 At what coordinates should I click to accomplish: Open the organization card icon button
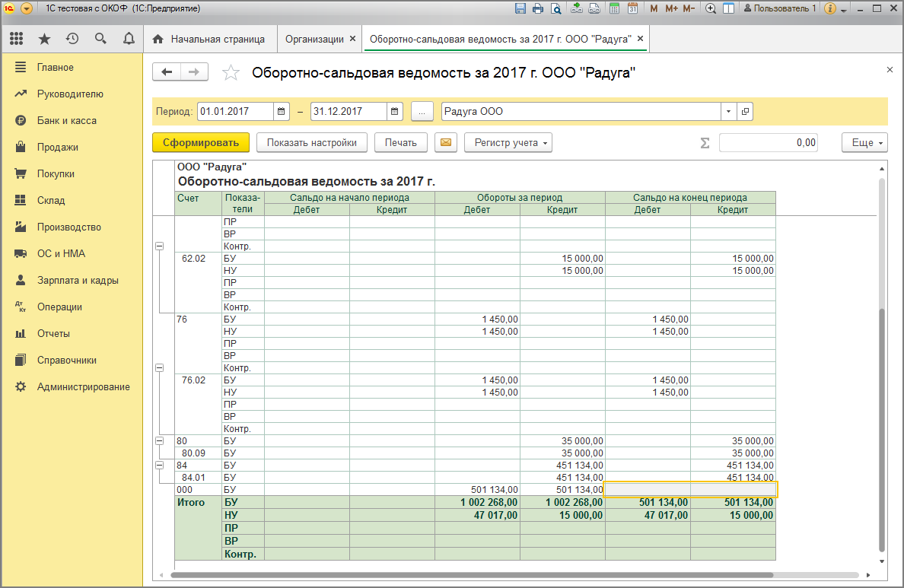(745, 111)
